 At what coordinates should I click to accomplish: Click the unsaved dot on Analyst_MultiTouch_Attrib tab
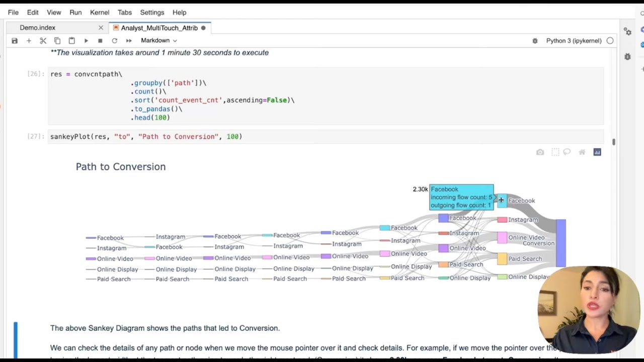tap(203, 28)
